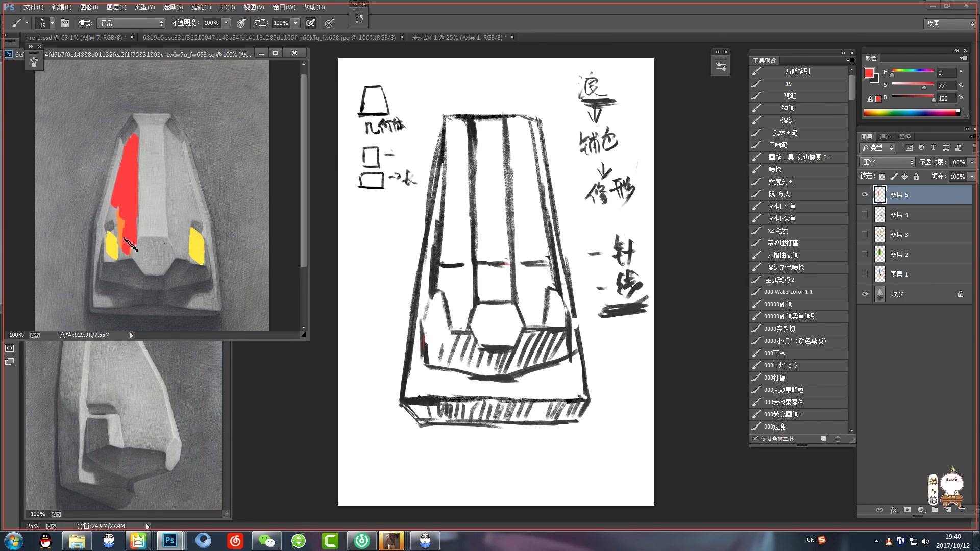Expand the layer opacity dropdown arrow
Screen dimensions: 980x551
tap(972, 162)
